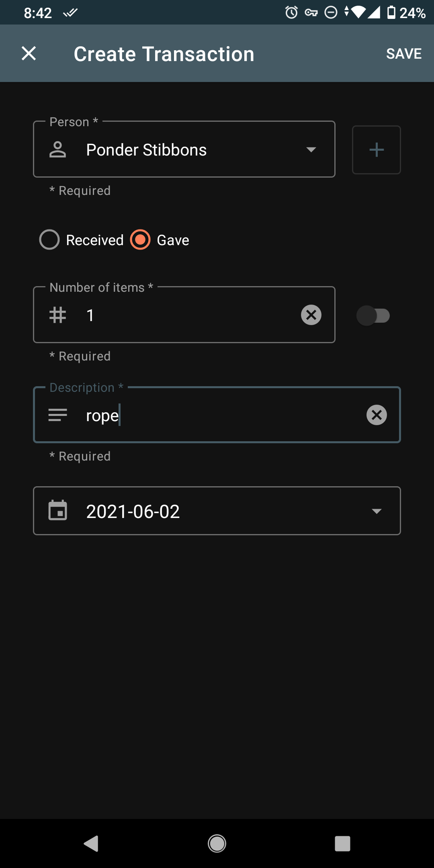Viewport: 434px width, 868px height.
Task: Clear the Description text field
Action: click(x=377, y=415)
